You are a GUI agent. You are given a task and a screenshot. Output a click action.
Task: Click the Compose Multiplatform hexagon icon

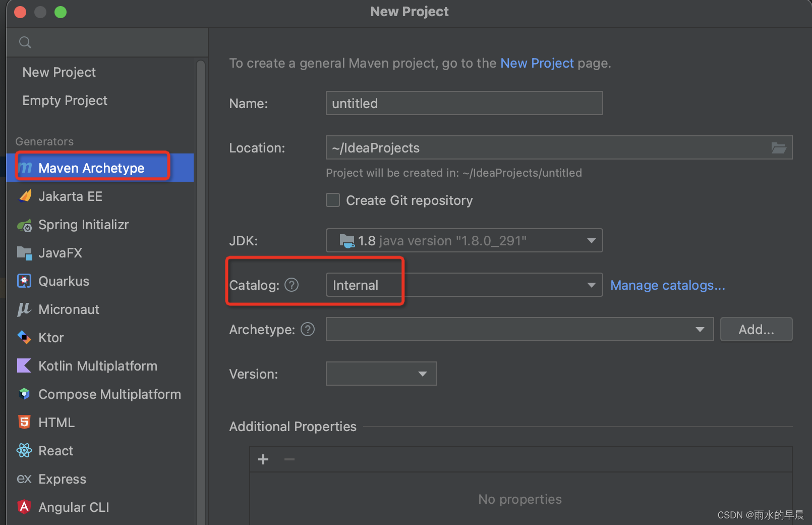click(x=24, y=394)
